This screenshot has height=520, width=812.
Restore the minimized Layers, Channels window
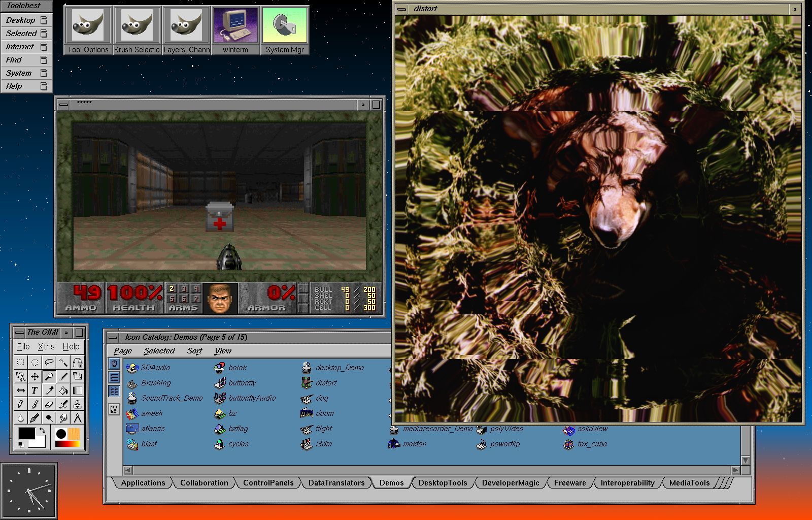point(186,30)
